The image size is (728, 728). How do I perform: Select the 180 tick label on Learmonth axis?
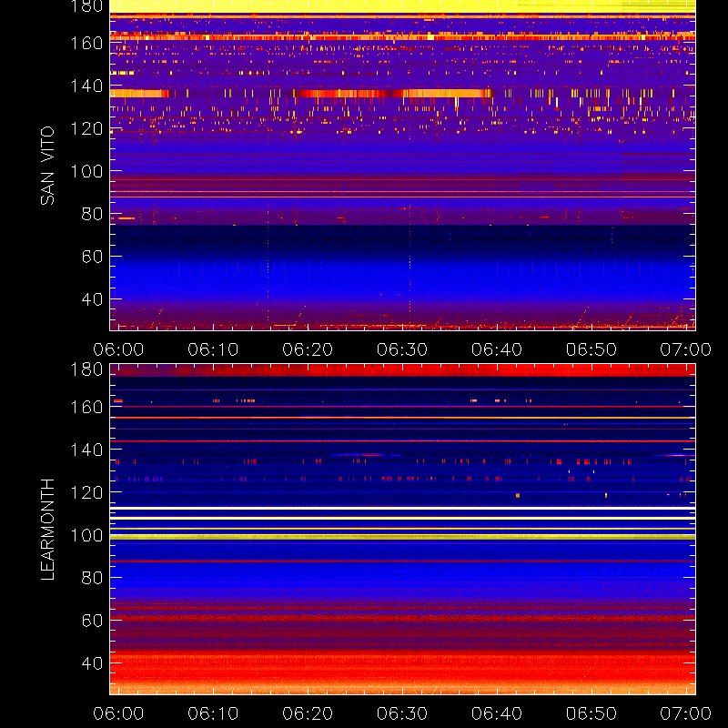pyautogui.click(x=86, y=369)
